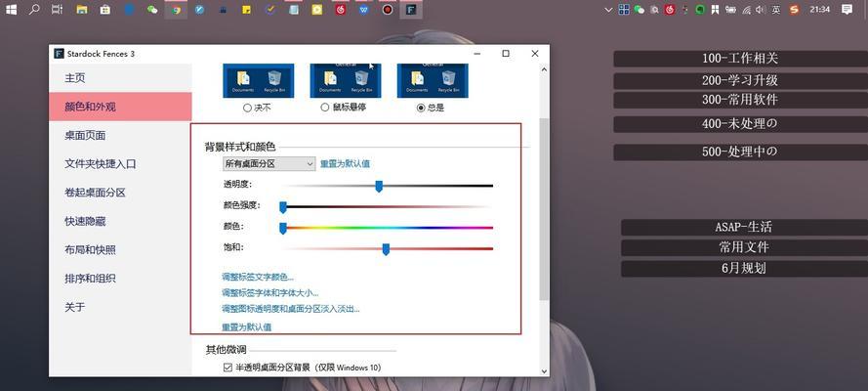Viewport: 868px width, 391px height.
Task: Click the preview thumbnail above 总是
Action: pyautogui.click(x=433, y=81)
